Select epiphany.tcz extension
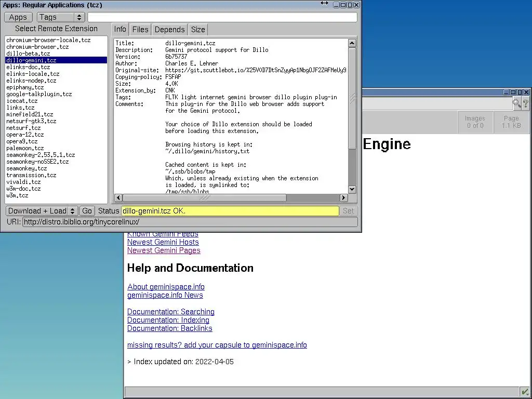This screenshot has height=399, width=532. (x=56, y=87)
